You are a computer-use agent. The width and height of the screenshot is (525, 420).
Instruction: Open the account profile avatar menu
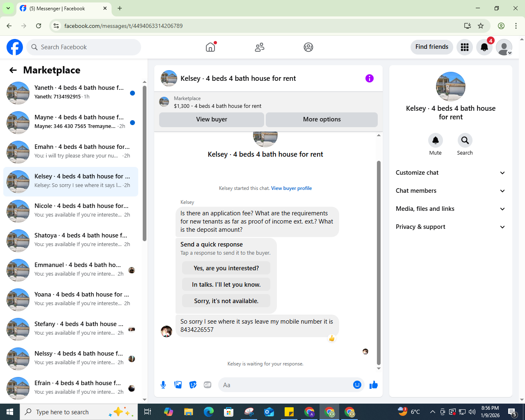tap(504, 47)
